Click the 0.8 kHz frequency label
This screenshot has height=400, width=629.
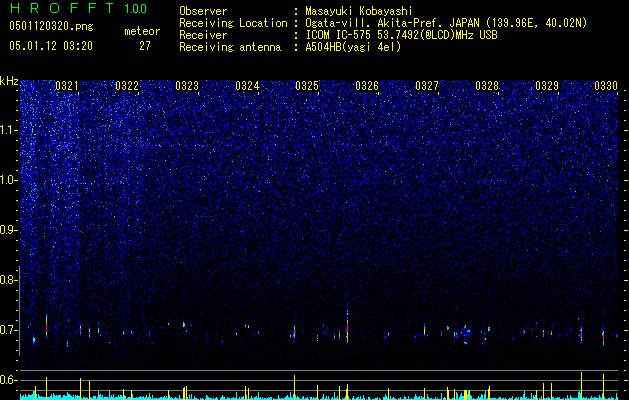[9, 280]
